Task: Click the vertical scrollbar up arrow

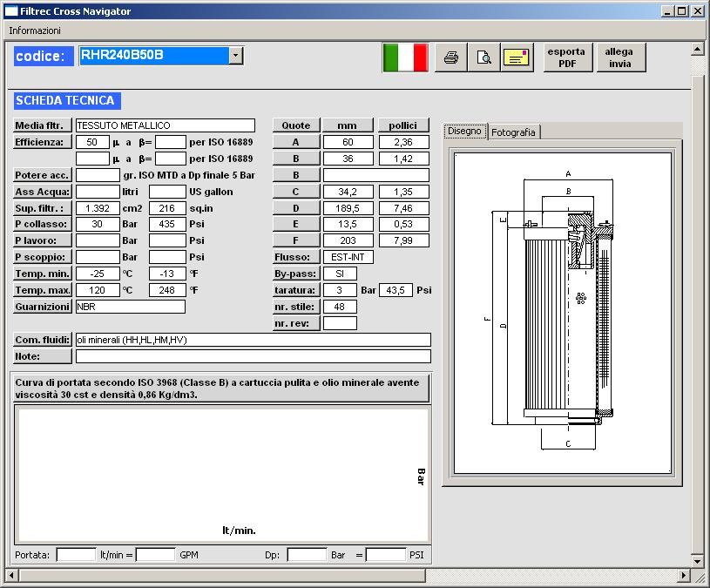Action: click(697, 49)
